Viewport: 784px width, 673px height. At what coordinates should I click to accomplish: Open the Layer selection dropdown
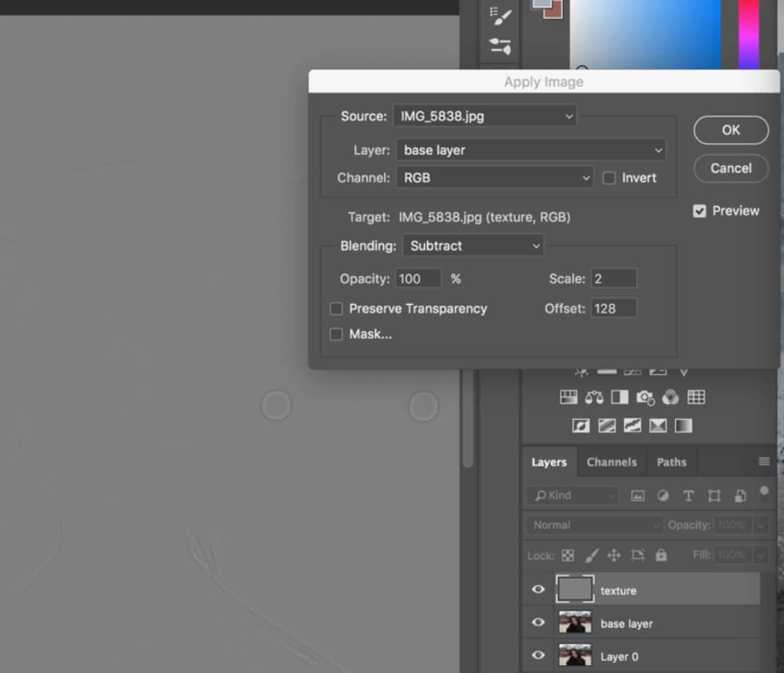click(531, 149)
